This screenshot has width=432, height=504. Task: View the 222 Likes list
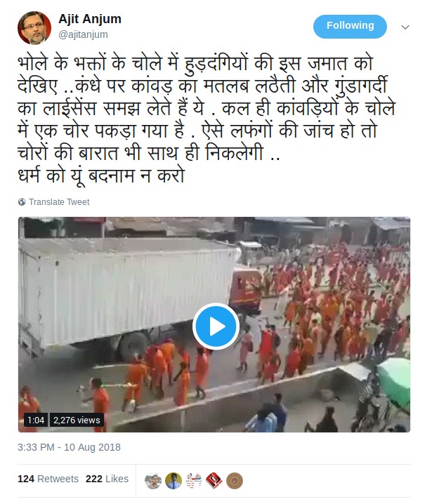107,479
